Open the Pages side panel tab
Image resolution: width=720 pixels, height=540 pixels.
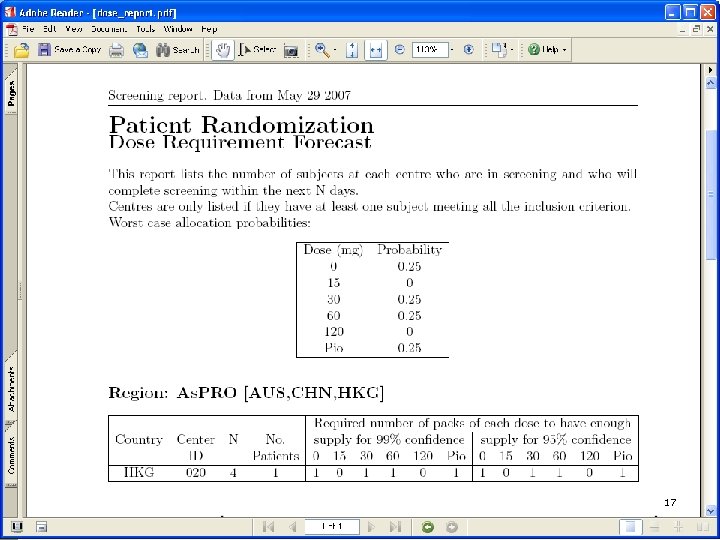point(11,92)
